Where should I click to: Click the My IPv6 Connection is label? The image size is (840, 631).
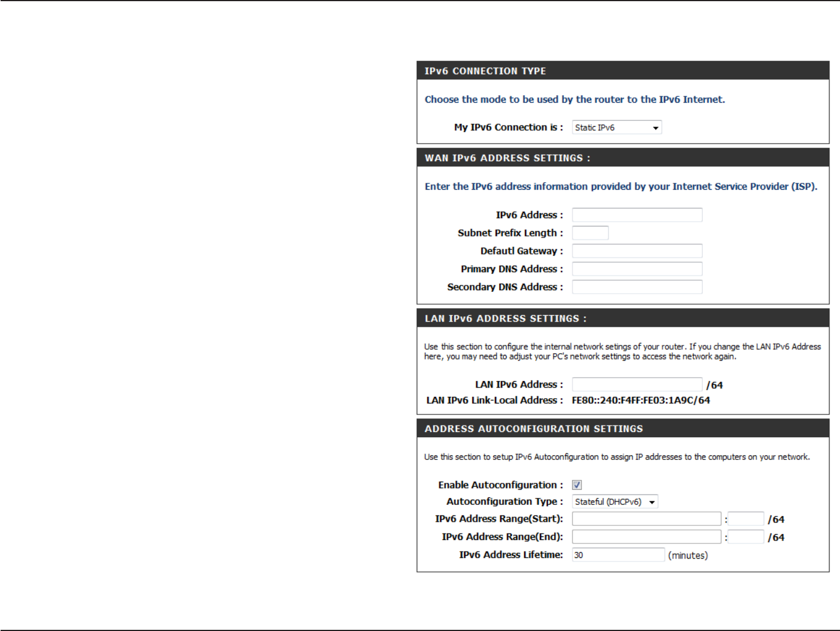pos(508,127)
